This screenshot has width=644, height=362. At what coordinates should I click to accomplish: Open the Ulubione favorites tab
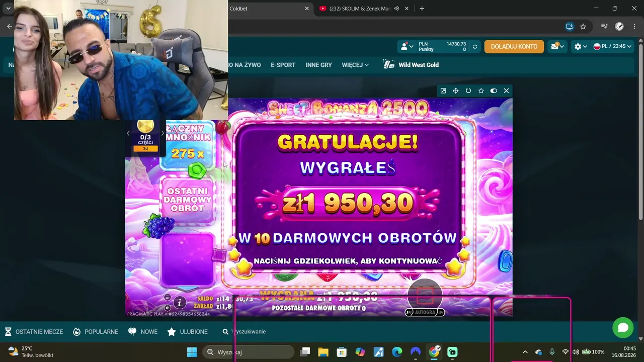pos(188,332)
